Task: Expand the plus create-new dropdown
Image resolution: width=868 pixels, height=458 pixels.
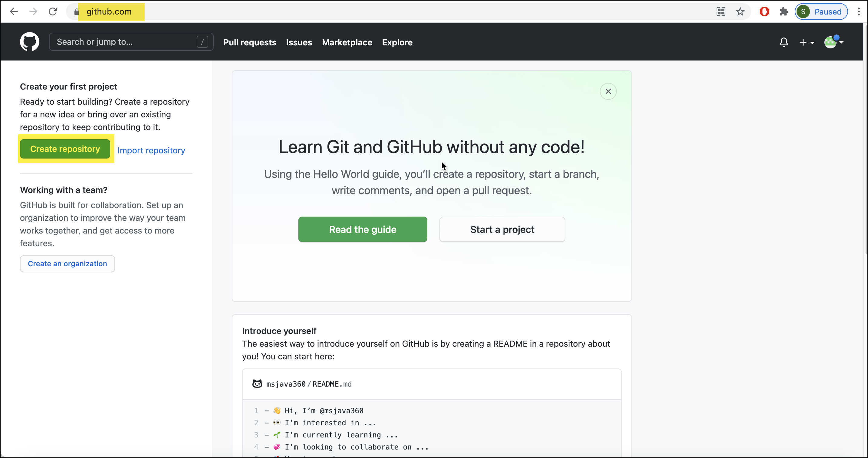Action: pyautogui.click(x=807, y=42)
